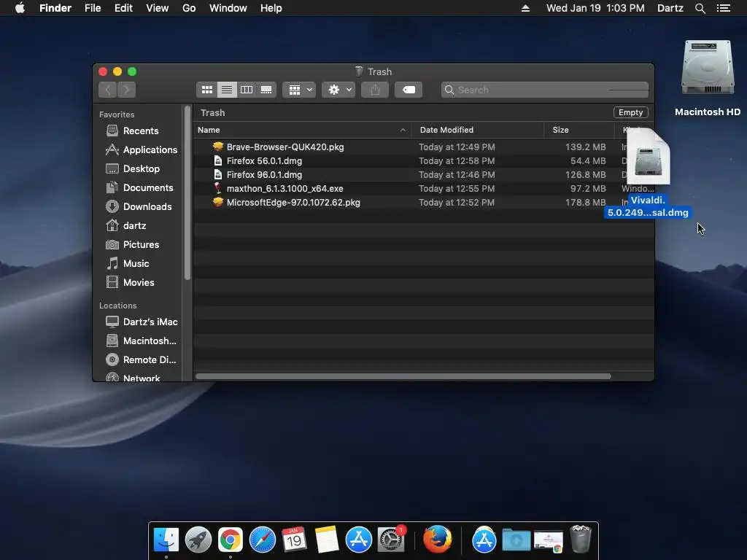Screen dimensions: 747x560
Task: Sort by the Size column header
Action: tap(579, 130)
